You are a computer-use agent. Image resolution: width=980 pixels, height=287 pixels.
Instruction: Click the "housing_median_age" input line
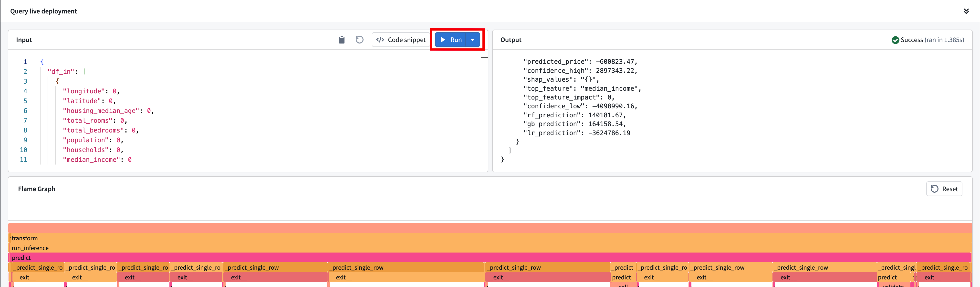[108, 111]
